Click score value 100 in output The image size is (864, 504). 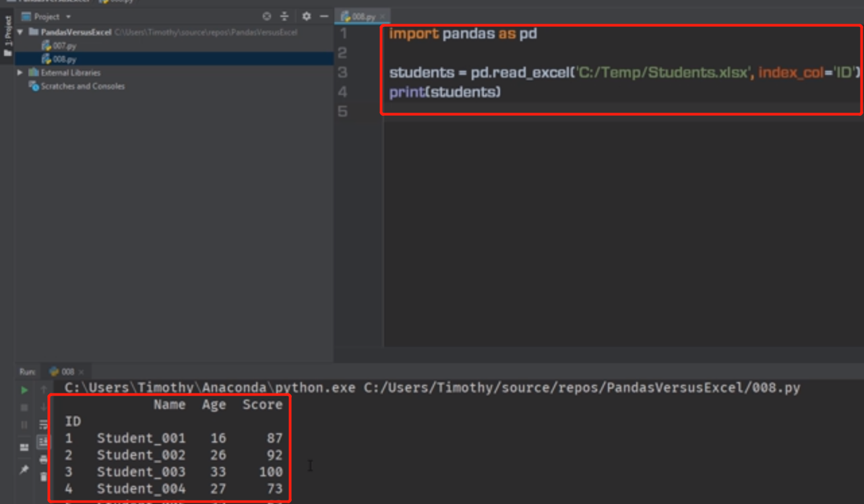tap(271, 472)
